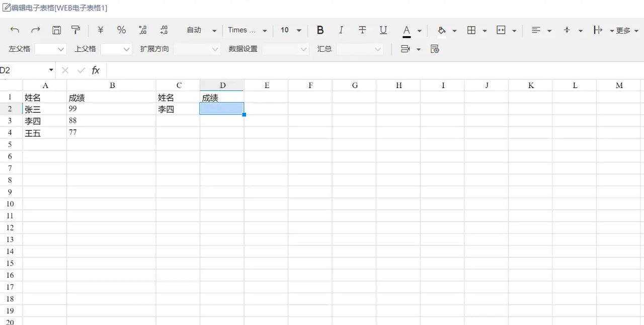Click the redo arrow icon
This screenshot has width=644, height=325.
tap(36, 30)
